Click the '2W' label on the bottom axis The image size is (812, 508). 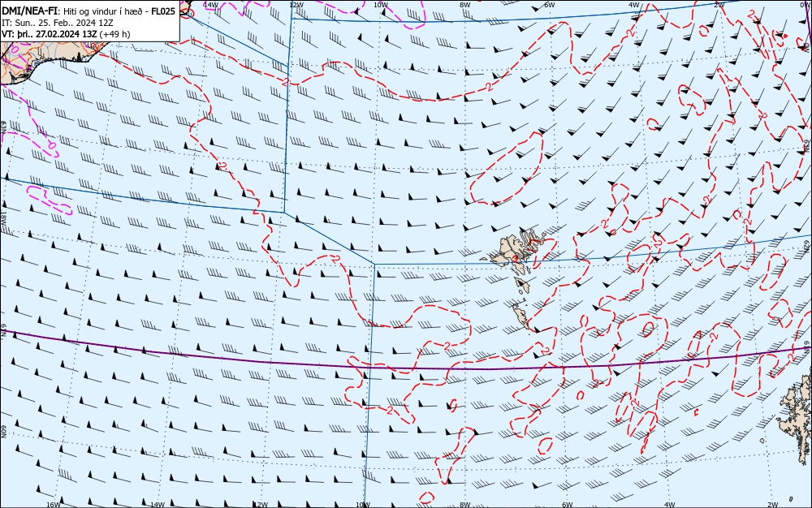(773, 505)
